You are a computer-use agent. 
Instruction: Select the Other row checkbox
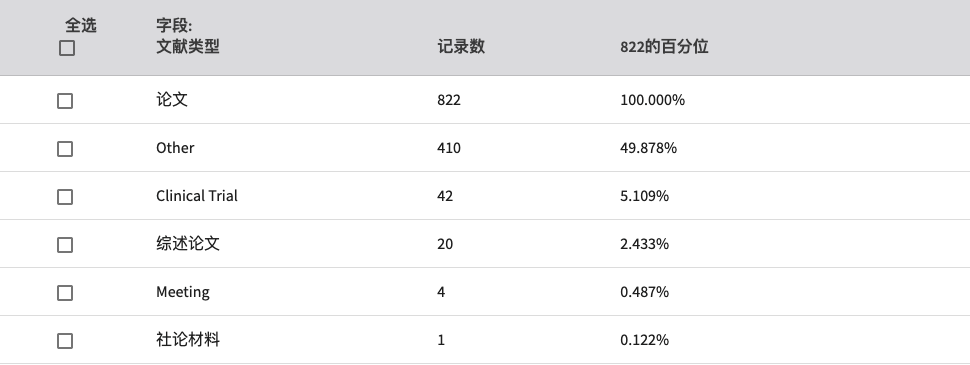pyautogui.click(x=65, y=149)
